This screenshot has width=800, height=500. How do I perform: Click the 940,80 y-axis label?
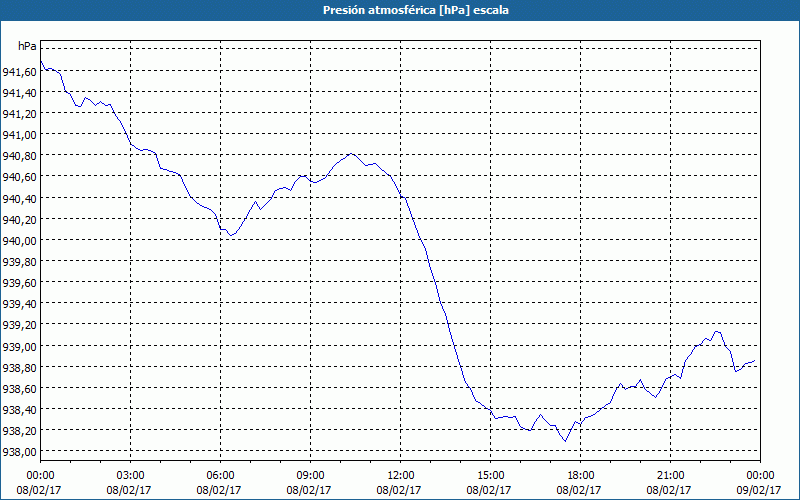pos(19,156)
